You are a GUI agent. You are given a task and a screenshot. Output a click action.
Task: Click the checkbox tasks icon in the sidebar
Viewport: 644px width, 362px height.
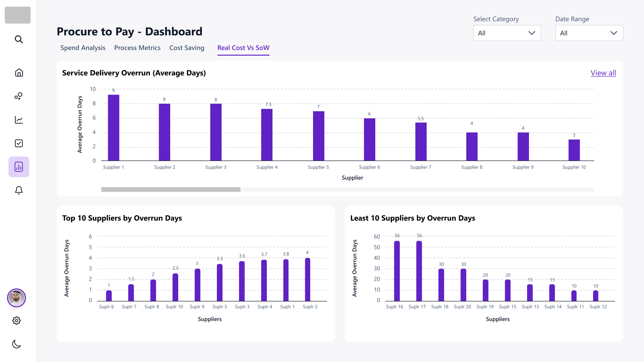[x=19, y=143]
